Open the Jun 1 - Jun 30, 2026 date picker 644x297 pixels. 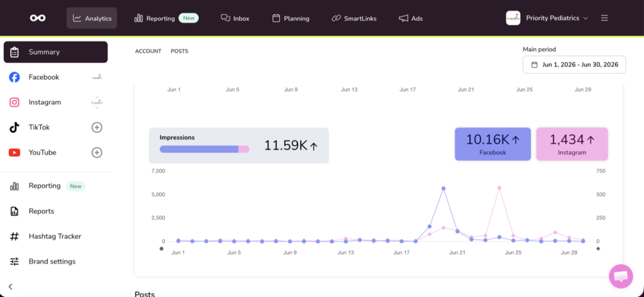pos(574,64)
